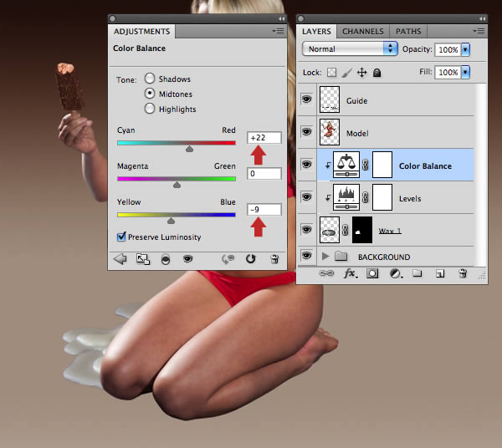Open the Opacity slider dropdown arrow
The image size is (502, 448).
coord(465,49)
